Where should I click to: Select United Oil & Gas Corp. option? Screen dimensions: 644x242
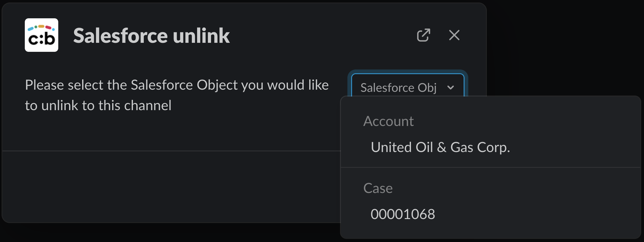point(440,147)
